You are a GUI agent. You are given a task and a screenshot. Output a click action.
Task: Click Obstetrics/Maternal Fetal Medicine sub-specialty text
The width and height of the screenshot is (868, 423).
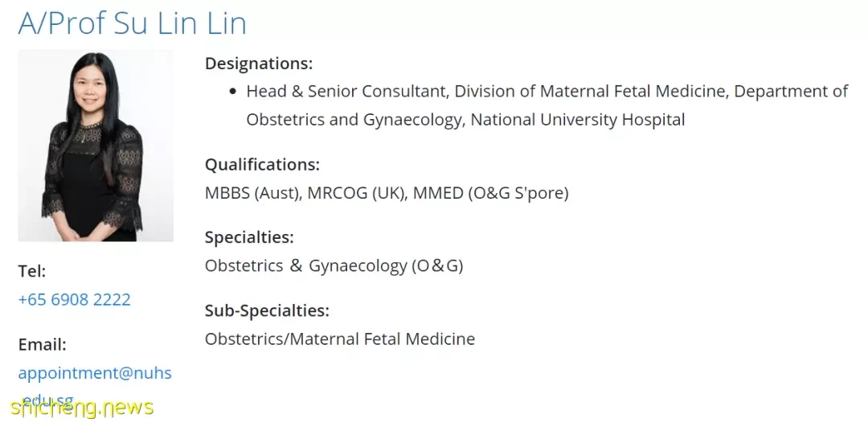pyautogui.click(x=340, y=339)
